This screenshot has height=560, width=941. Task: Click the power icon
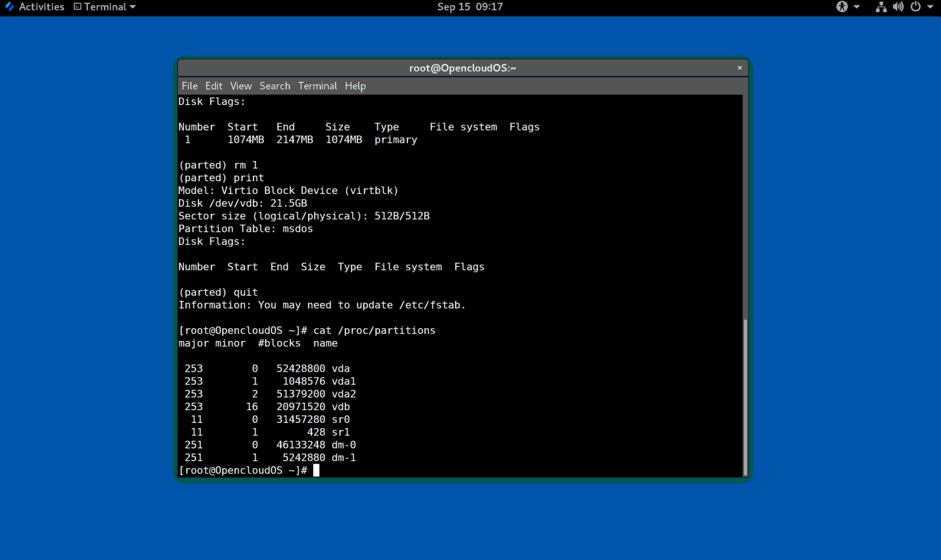click(x=915, y=7)
